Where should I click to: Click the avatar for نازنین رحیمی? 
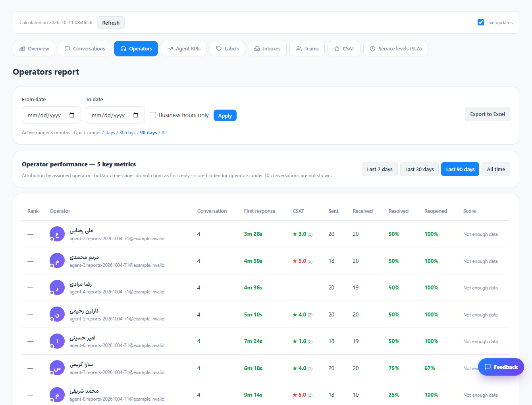pyautogui.click(x=57, y=314)
